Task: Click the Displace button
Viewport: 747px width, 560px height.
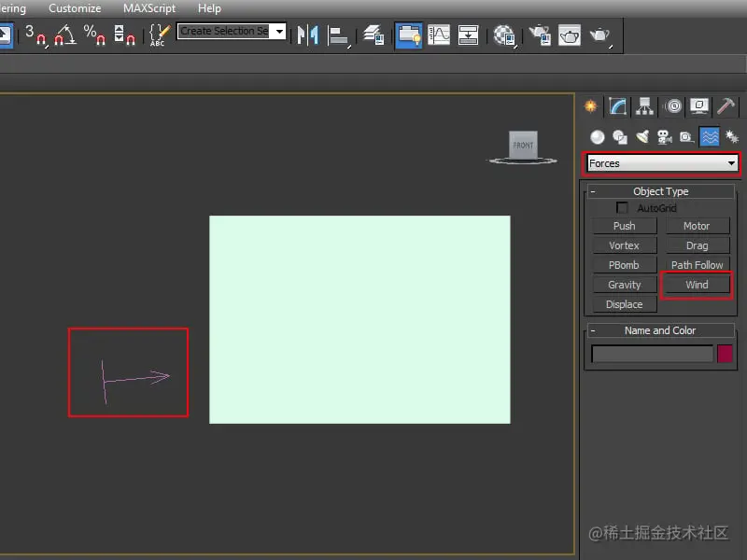Action: 625,304
